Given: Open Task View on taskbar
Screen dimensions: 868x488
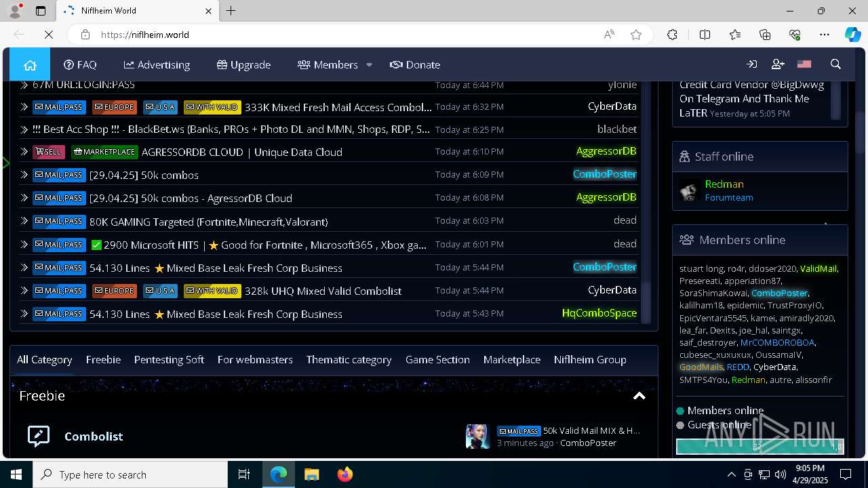Looking at the screenshot, I should [244, 474].
